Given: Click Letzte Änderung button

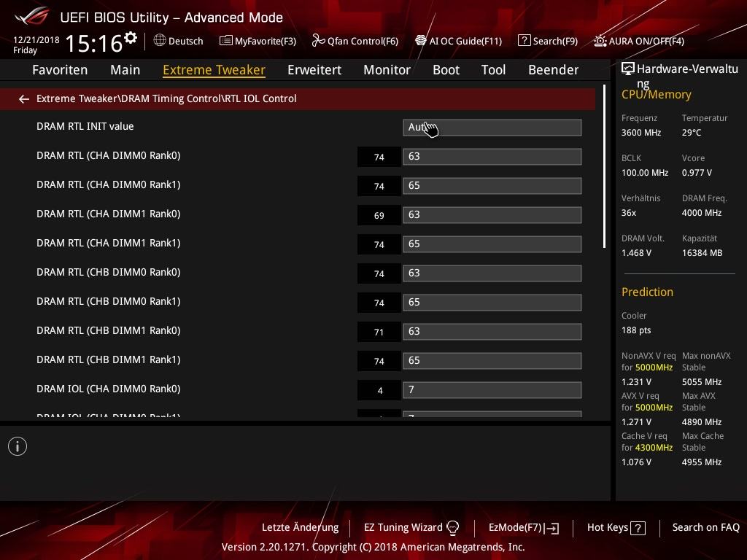Looking at the screenshot, I should click(x=300, y=528).
